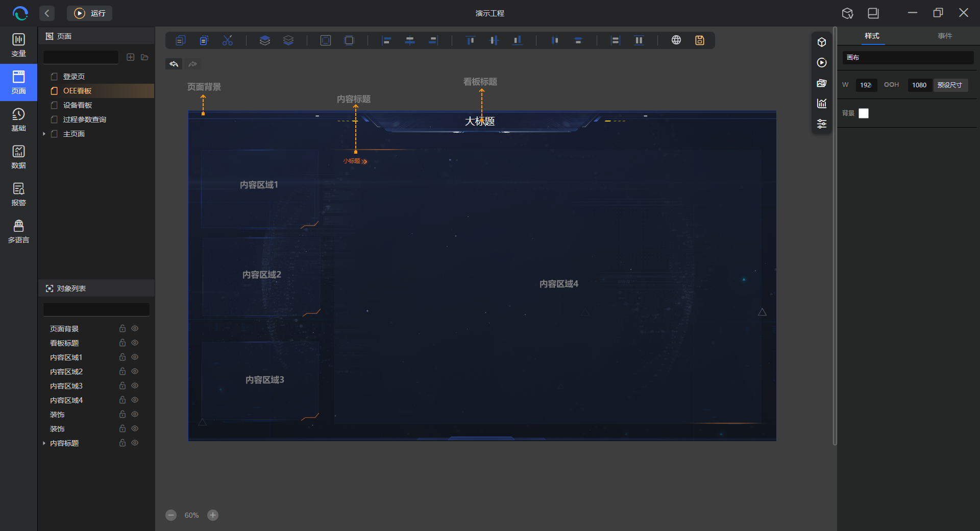Click the equal width icon
The height and width of the screenshot is (531, 980).
click(x=616, y=40)
